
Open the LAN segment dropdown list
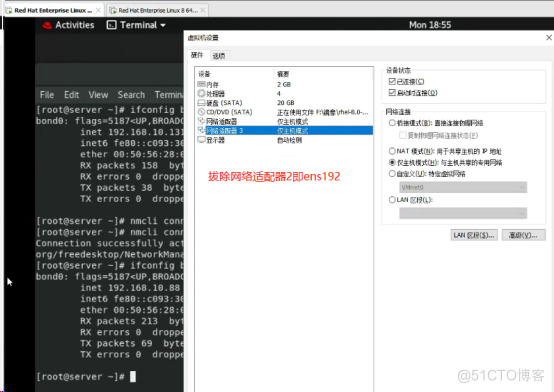click(x=463, y=213)
